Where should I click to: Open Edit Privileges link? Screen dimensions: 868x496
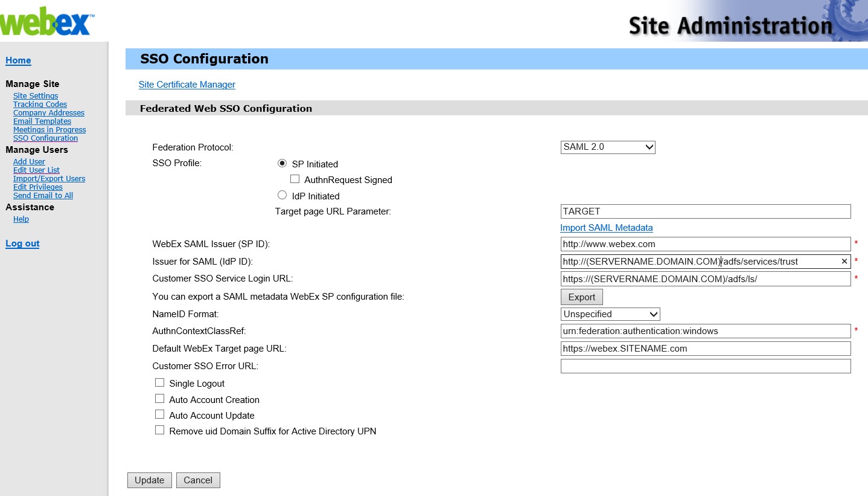pyautogui.click(x=38, y=187)
